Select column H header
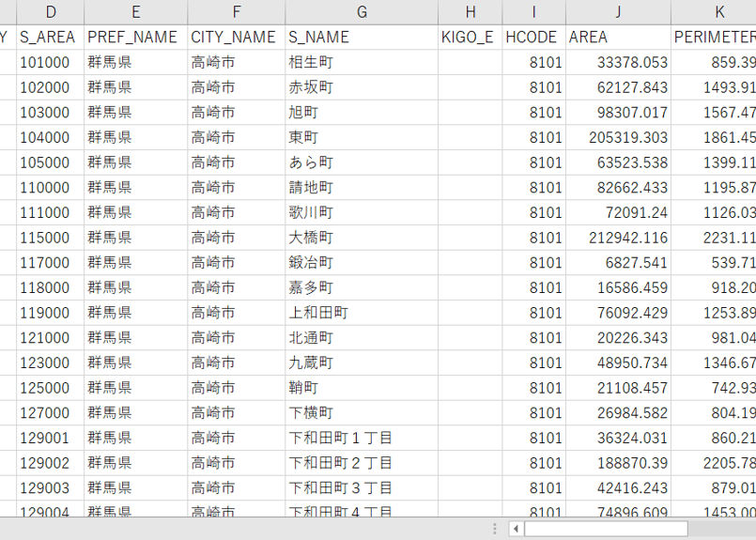 tap(471, 12)
